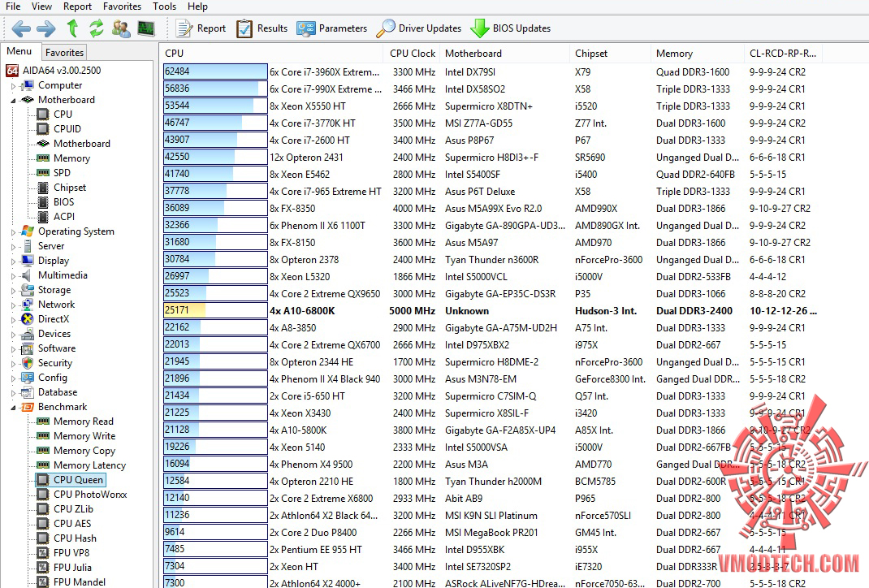Open the File menu

(x=13, y=6)
